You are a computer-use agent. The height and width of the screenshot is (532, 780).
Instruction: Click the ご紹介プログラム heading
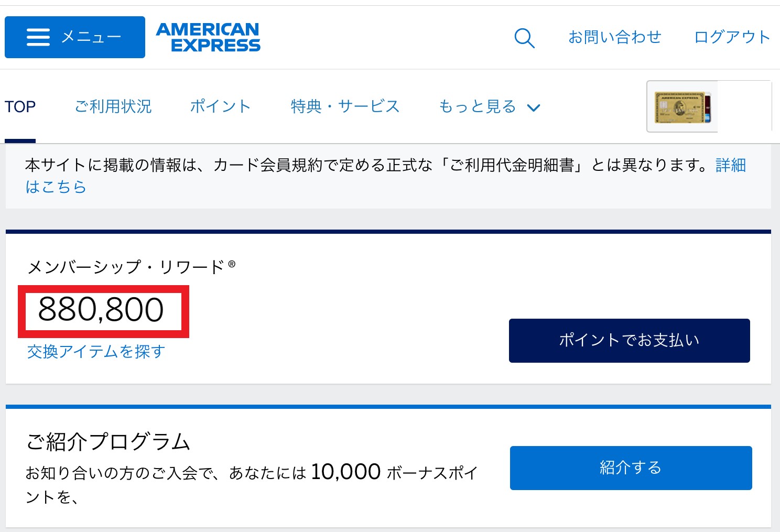click(x=108, y=441)
